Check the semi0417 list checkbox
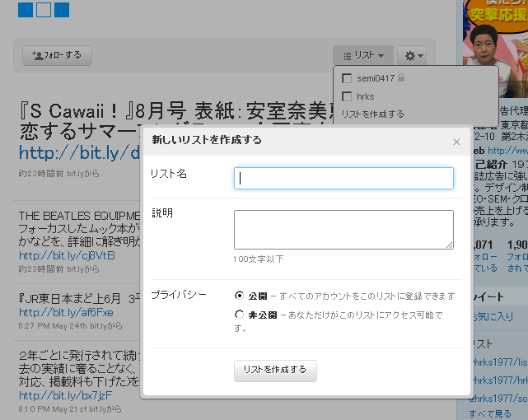Viewport: 528px width, 420px height. [347, 78]
